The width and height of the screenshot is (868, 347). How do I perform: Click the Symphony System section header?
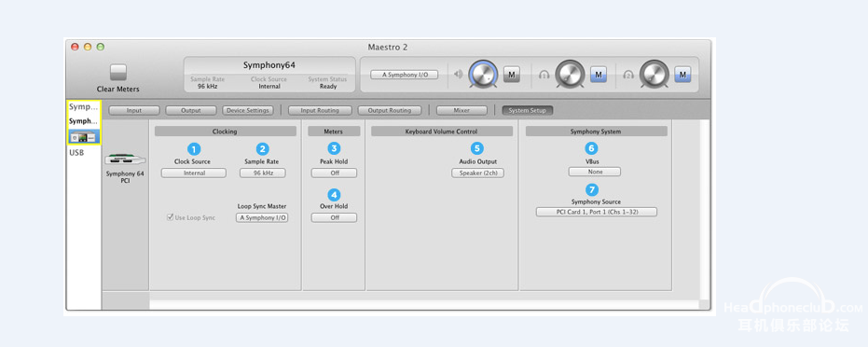[x=596, y=132]
